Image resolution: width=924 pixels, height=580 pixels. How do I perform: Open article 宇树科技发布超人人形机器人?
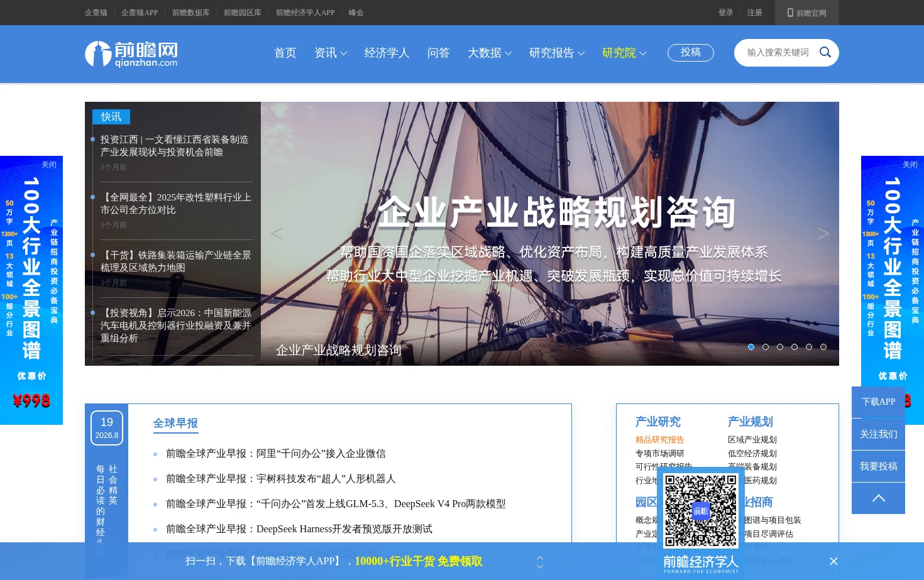(281, 479)
